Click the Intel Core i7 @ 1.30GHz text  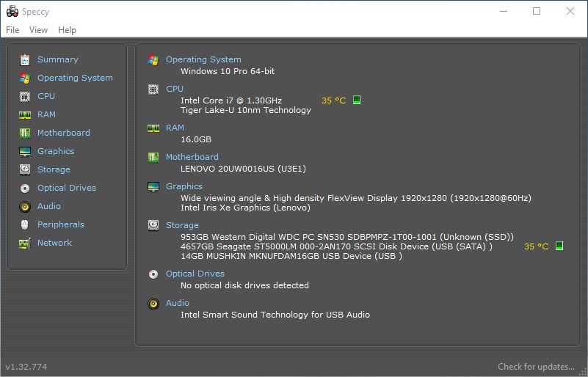pos(231,100)
